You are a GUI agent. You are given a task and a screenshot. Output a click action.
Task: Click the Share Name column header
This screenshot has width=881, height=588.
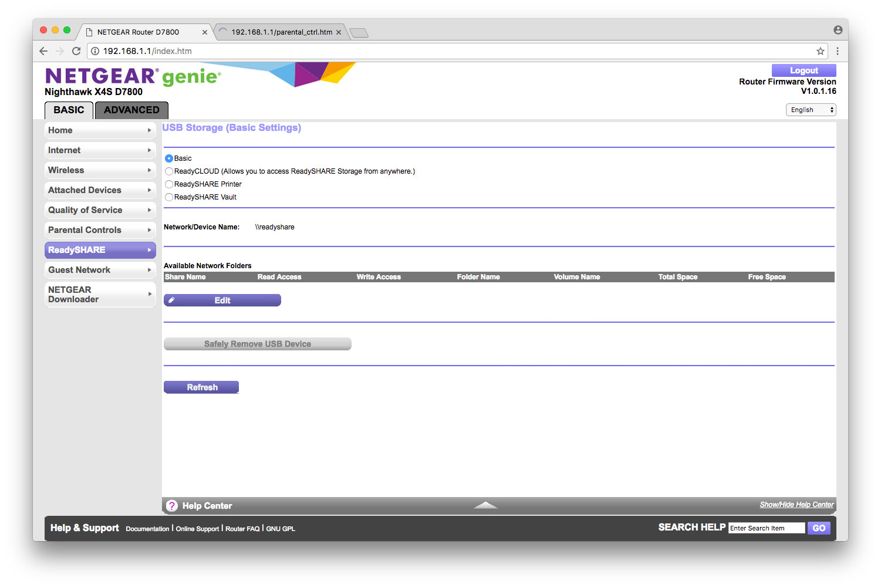(x=185, y=277)
